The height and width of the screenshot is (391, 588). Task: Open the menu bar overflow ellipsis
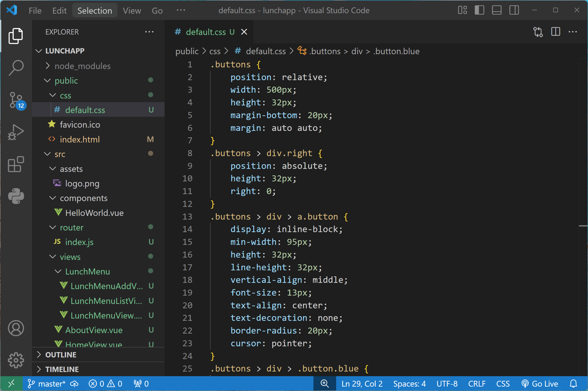(x=181, y=10)
